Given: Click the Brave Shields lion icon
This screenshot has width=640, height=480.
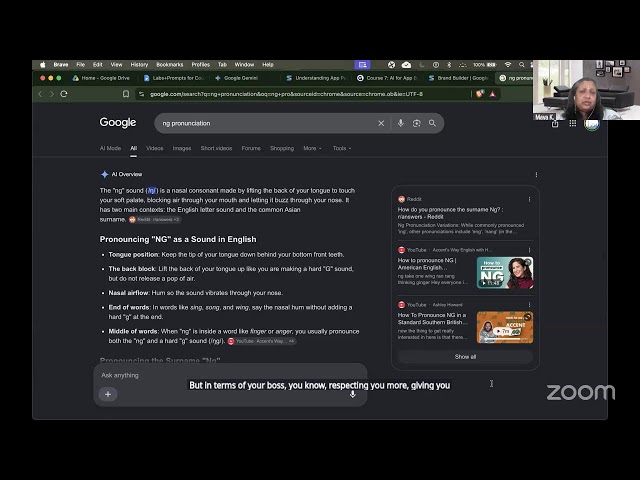Looking at the screenshot, I should 480,94.
